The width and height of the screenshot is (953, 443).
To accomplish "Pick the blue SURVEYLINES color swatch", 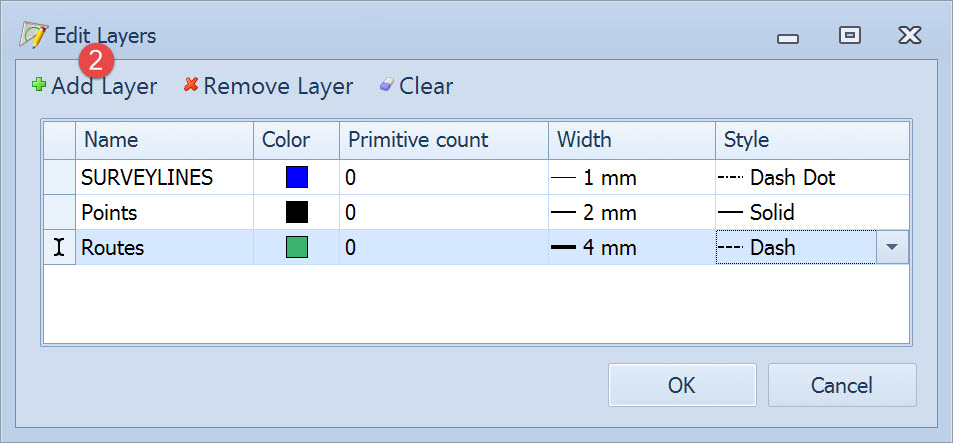I will (x=296, y=178).
